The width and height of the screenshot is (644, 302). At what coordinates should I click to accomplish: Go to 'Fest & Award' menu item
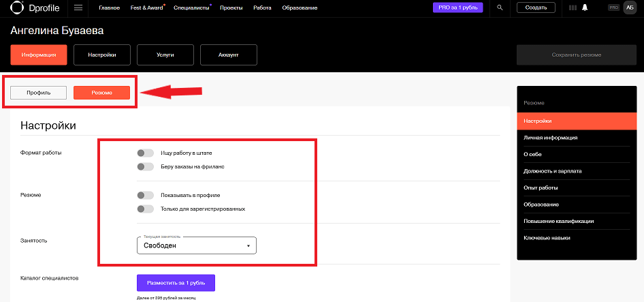pos(145,7)
